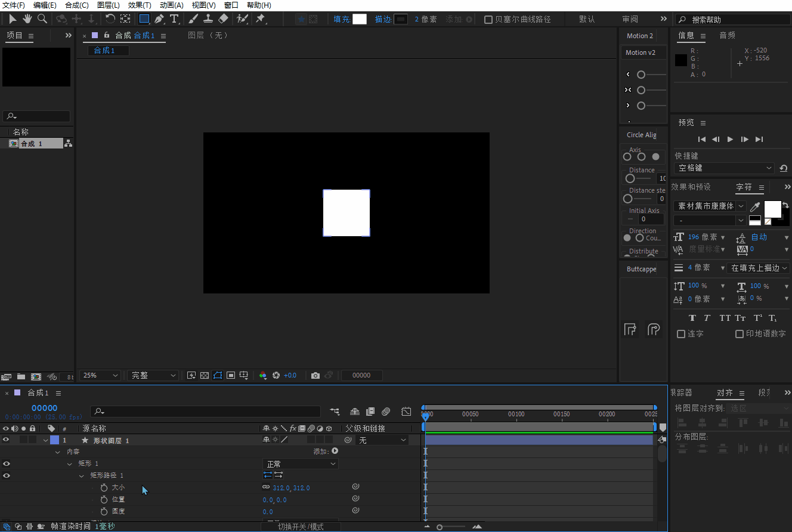This screenshot has height=532, width=792.
Task: Check the 连字 option
Action: tap(681, 334)
